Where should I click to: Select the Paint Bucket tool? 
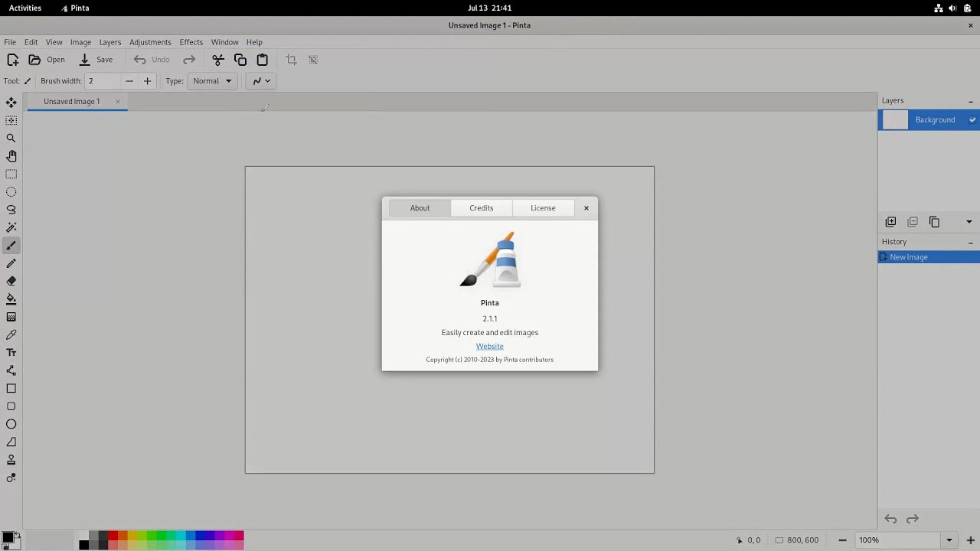pyautogui.click(x=11, y=299)
